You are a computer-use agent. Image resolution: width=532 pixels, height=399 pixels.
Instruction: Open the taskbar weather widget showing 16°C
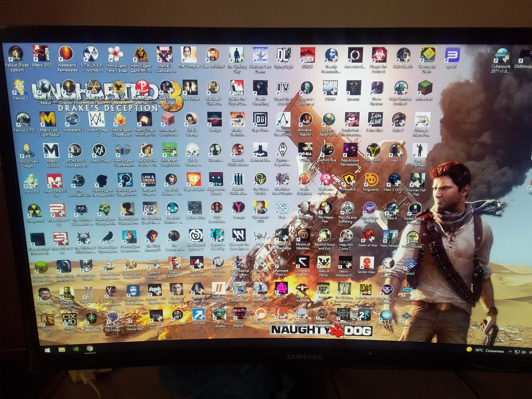point(485,350)
